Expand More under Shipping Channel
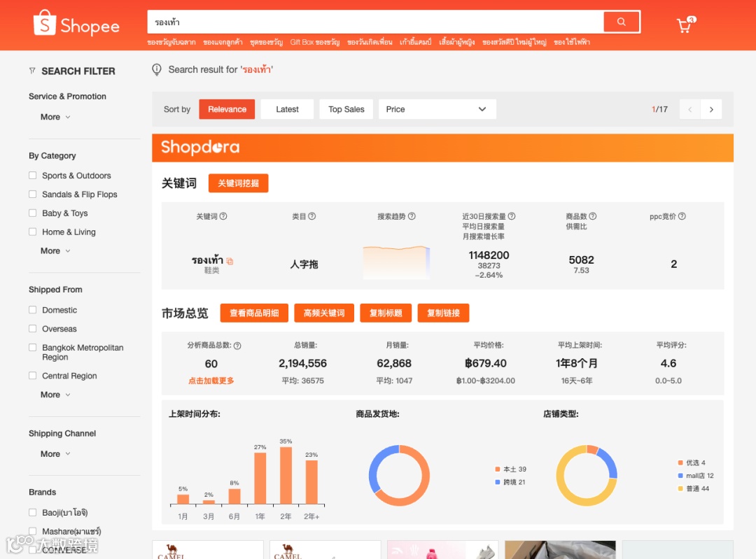Screen dimensions: 756x559 (x=55, y=454)
